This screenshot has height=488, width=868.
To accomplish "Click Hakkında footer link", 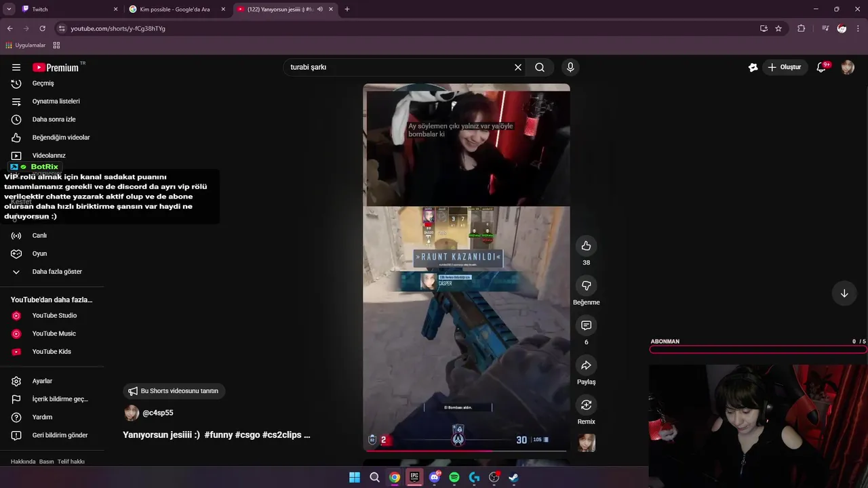I will tap(23, 462).
